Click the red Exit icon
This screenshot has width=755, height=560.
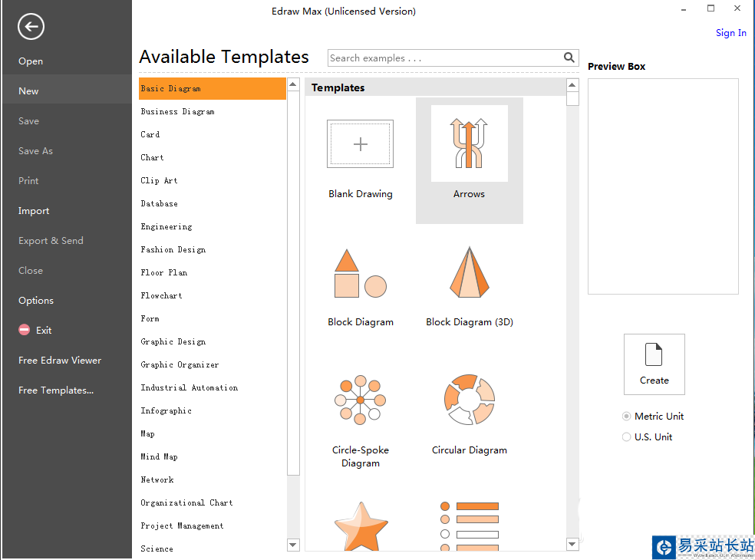click(24, 330)
